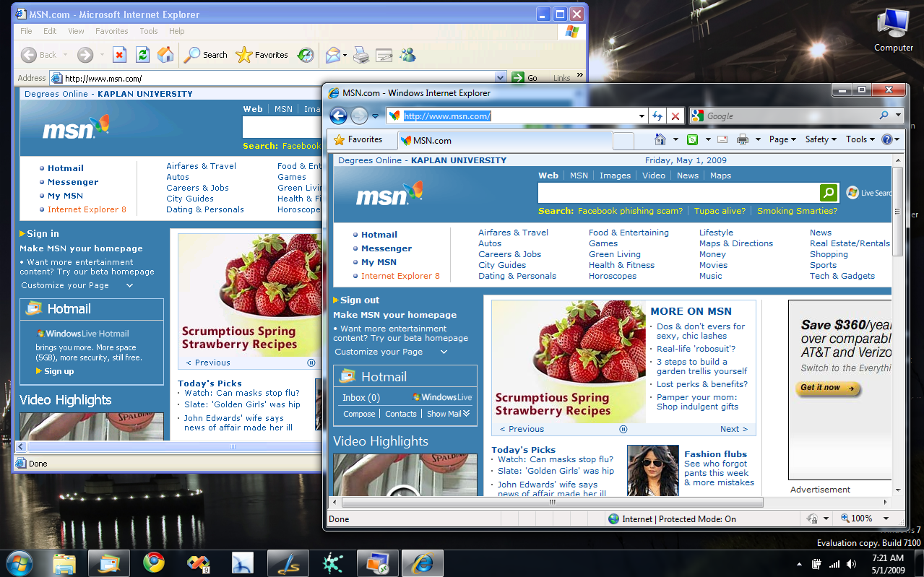Pause the slideshow in the back IE window
The image size is (924, 577).
coord(311,363)
